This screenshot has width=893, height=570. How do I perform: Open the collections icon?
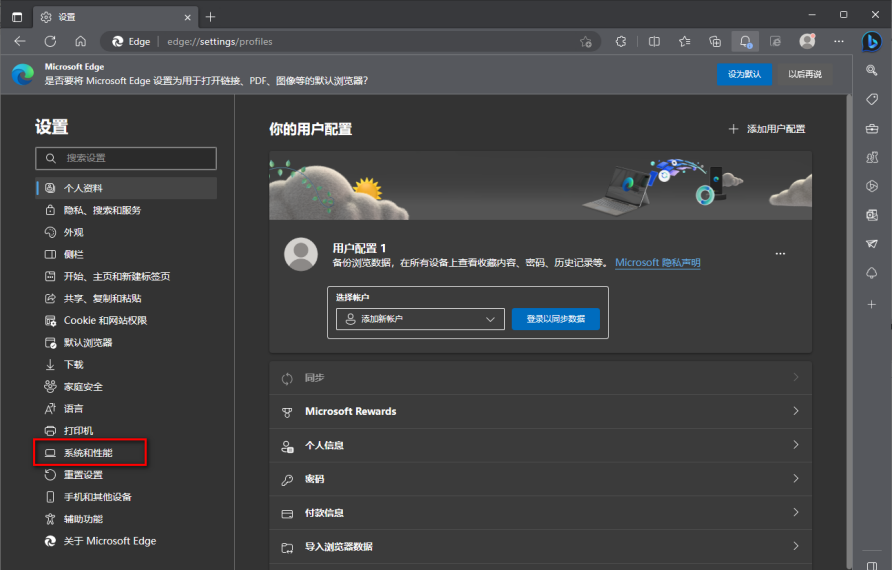(x=715, y=42)
